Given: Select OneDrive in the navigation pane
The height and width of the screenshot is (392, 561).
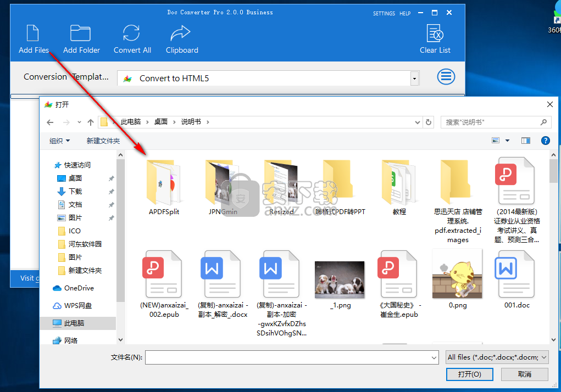Looking at the screenshot, I should coord(79,288).
